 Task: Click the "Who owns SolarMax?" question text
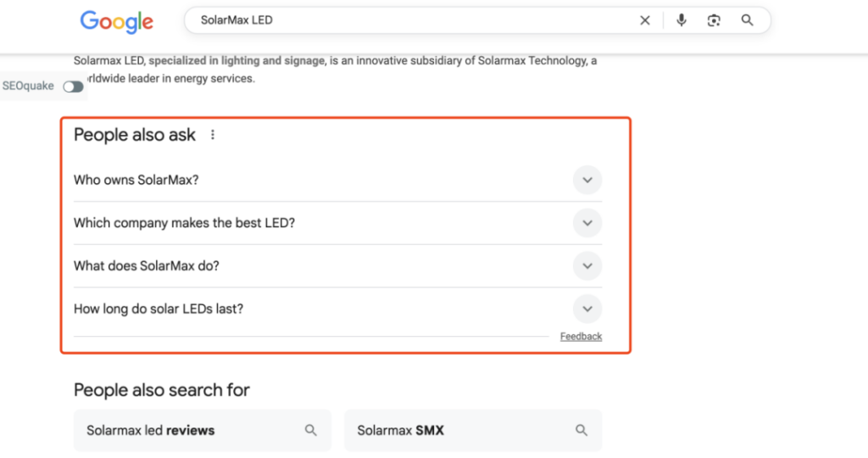click(x=136, y=180)
